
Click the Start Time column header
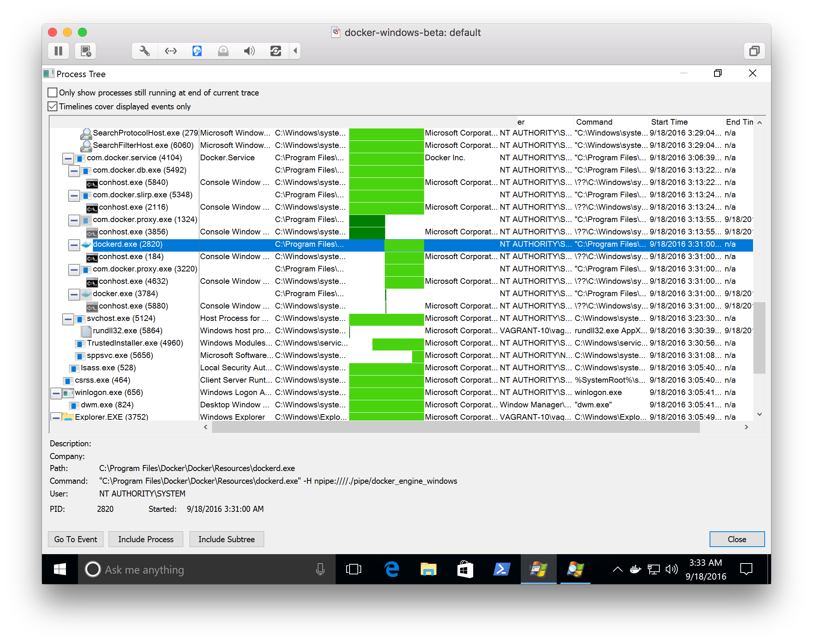(670, 122)
